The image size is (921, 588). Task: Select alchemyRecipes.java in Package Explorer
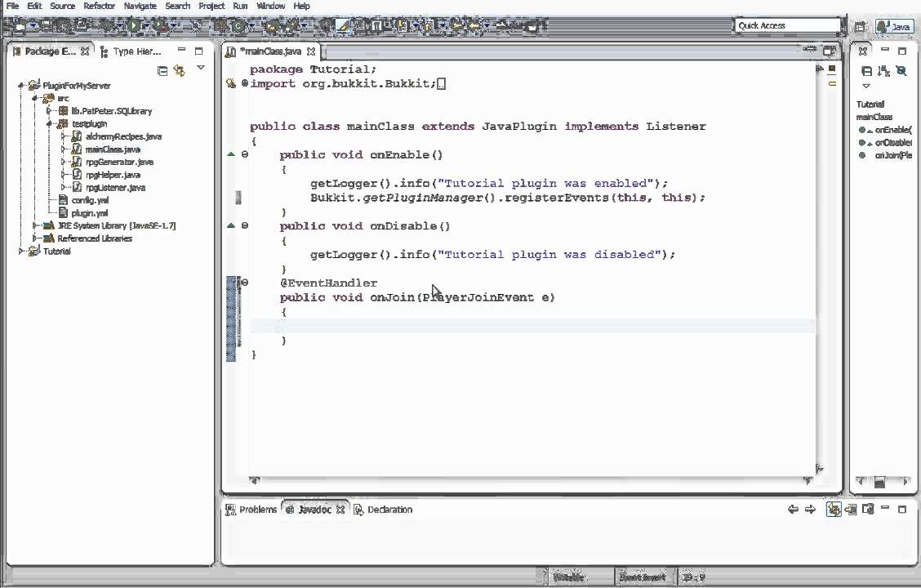click(x=123, y=136)
